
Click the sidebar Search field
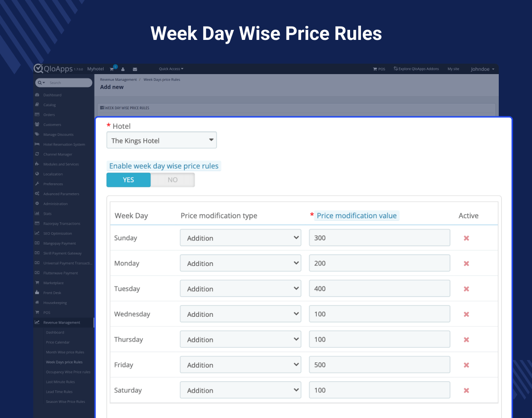click(x=69, y=83)
